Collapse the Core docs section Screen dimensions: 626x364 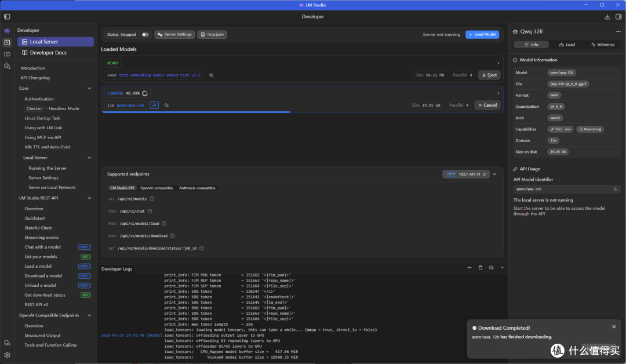click(x=89, y=88)
